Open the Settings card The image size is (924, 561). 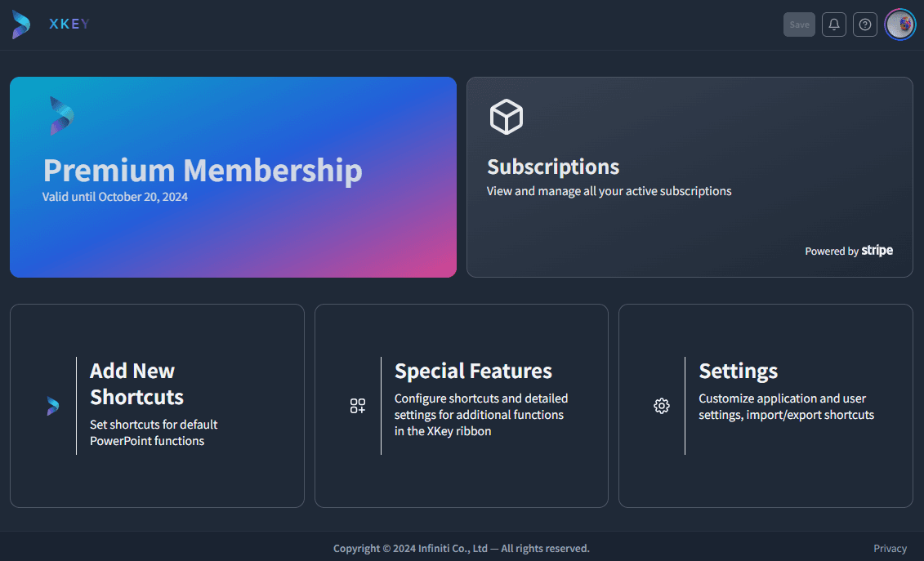coord(765,405)
